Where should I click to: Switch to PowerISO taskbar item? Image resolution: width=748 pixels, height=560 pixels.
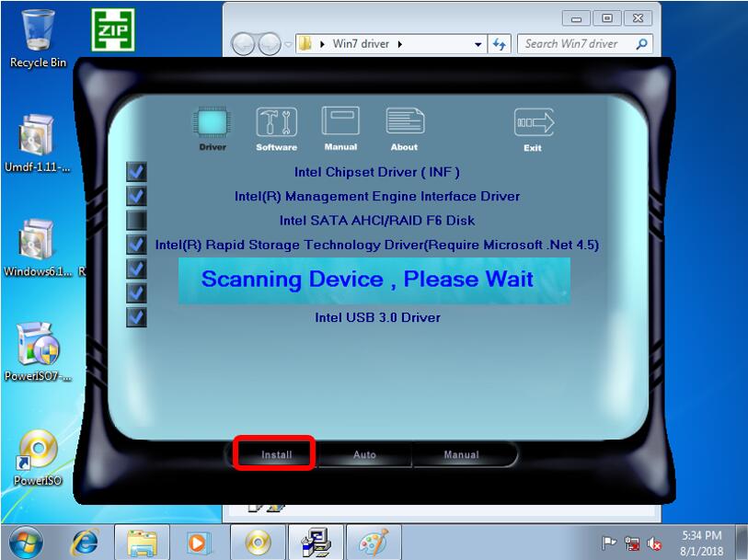tap(258, 543)
